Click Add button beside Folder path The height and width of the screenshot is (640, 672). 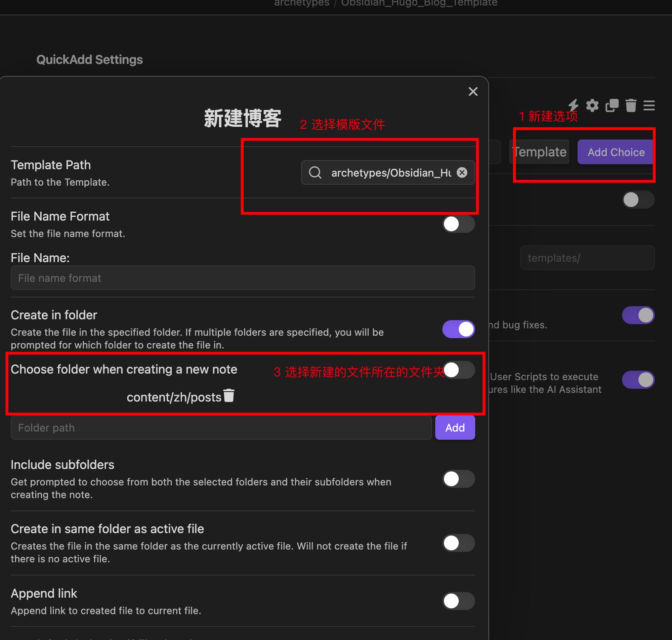tap(455, 427)
